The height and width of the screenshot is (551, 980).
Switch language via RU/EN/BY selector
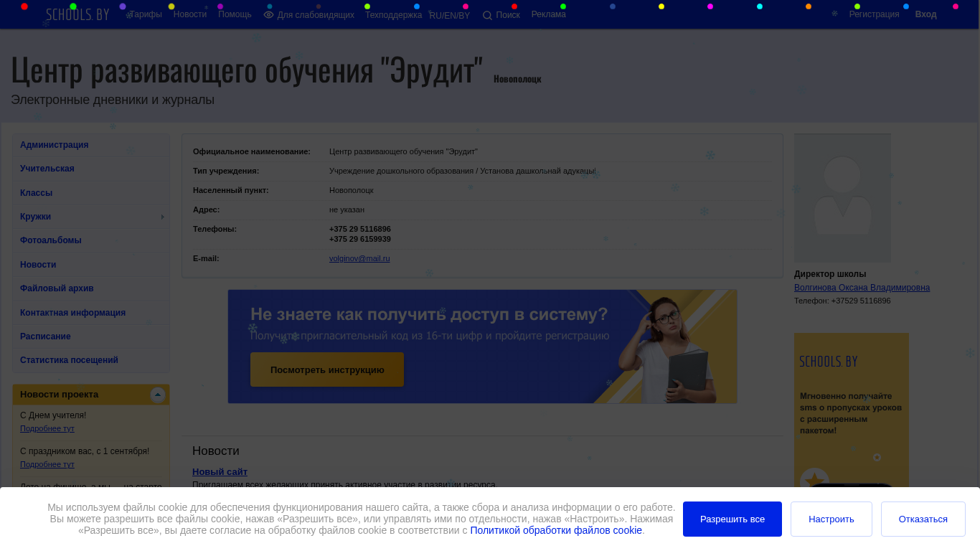(450, 16)
